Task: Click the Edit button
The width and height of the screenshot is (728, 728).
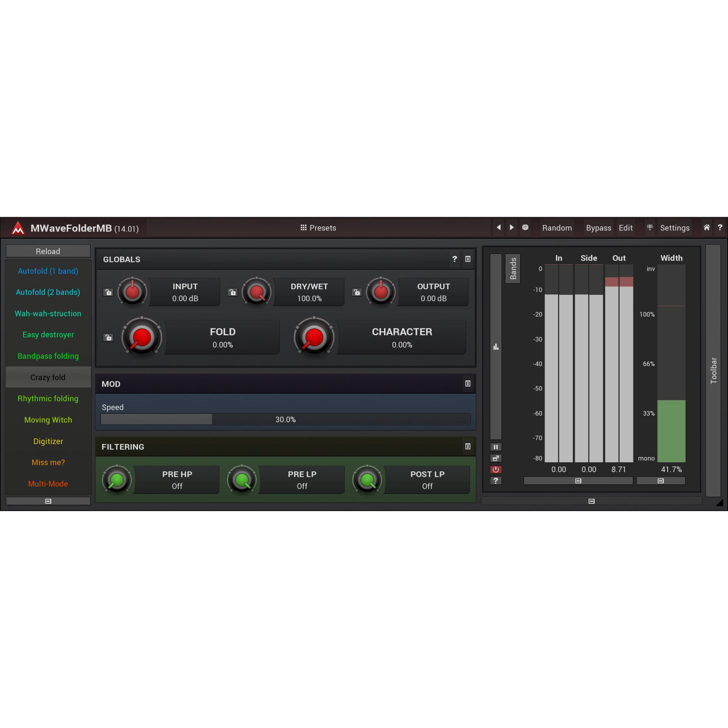Action: pyautogui.click(x=625, y=227)
